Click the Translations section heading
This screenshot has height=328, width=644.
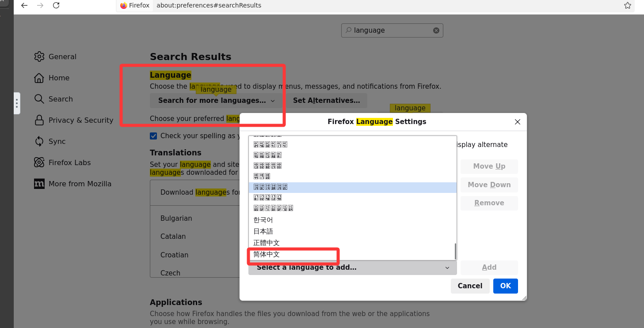(x=175, y=153)
